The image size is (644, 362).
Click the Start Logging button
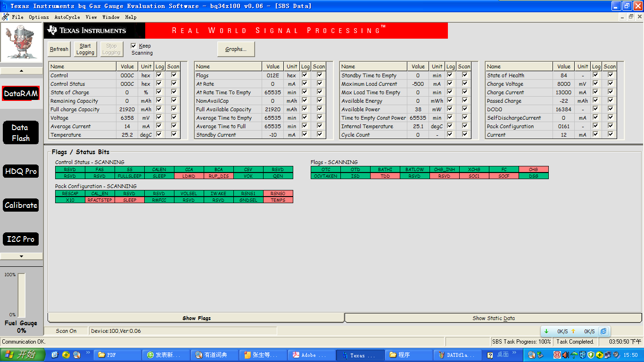(x=85, y=49)
